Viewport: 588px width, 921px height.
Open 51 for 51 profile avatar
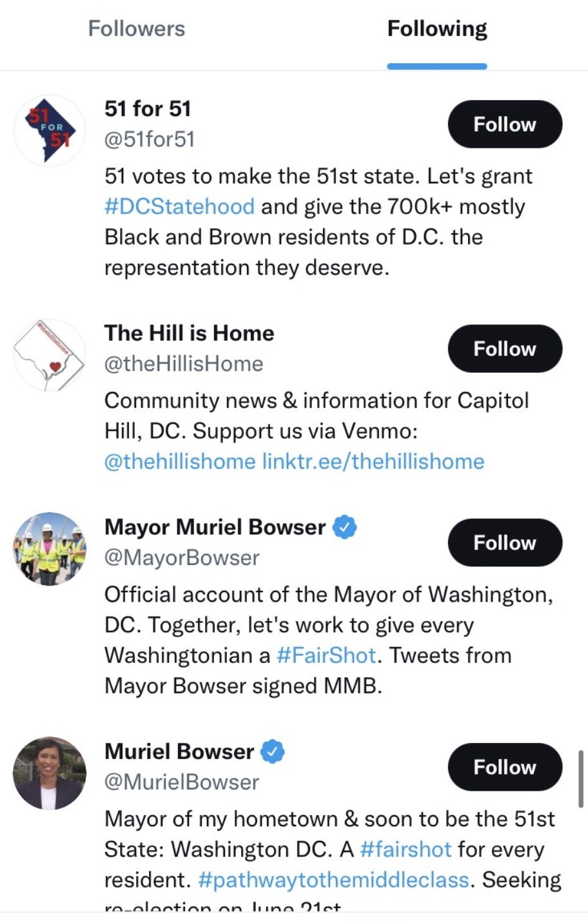pyautogui.click(x=50, y=130)
